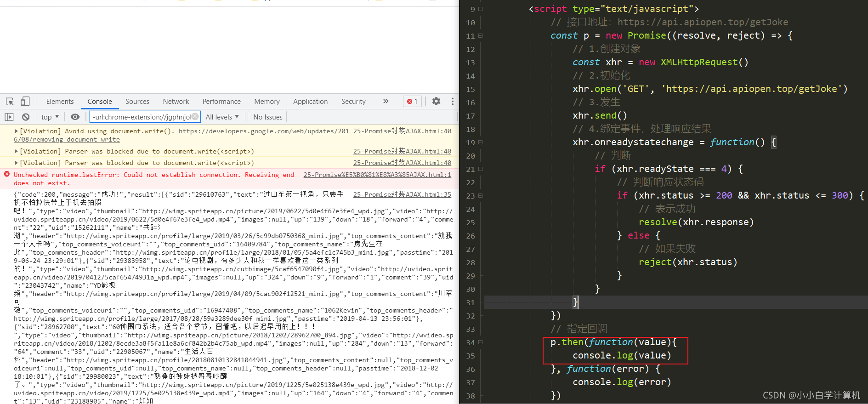Expand first Parser was blocked violation
The width and height of the screenshot is (868, 404).
(17, 151)
